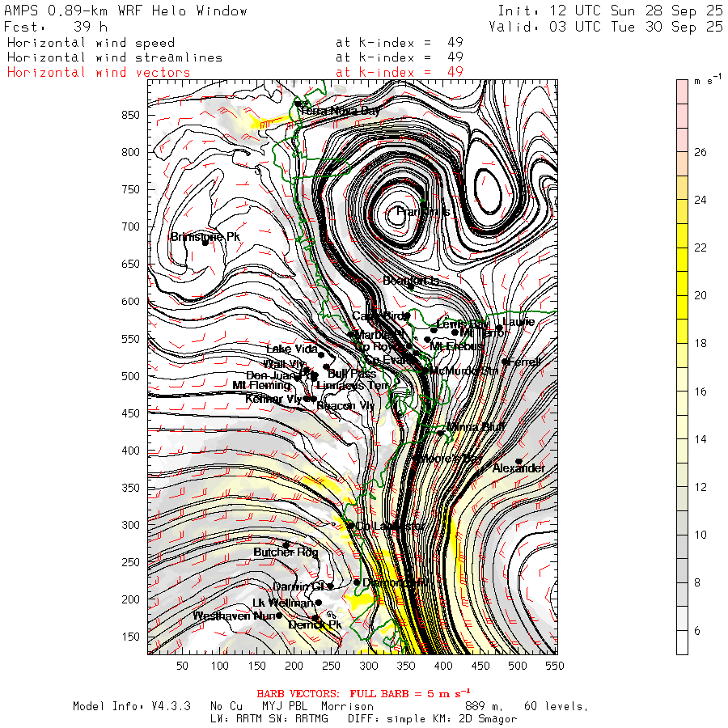Select the Wall Vly label
The width and height of the screenshot is (728, 728).
coord(285,363)
